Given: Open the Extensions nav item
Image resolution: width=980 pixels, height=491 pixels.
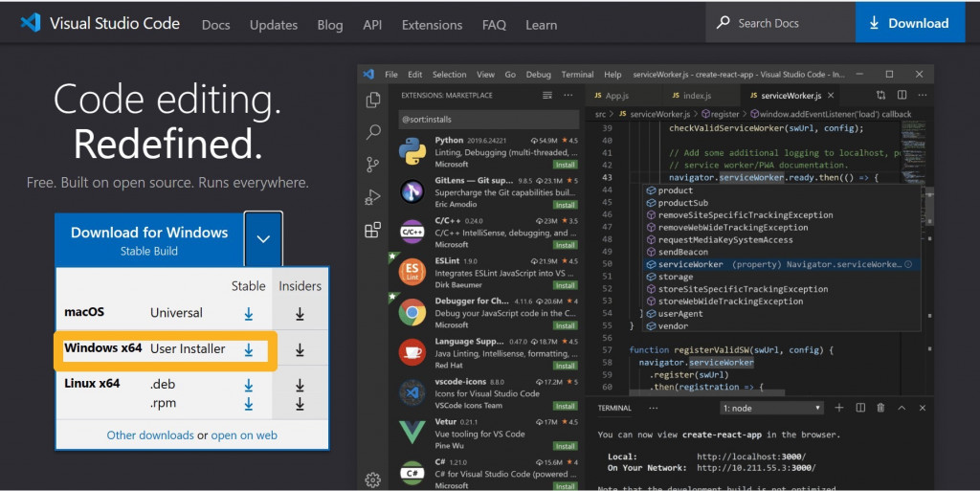Looking at the screenshot, I should point(432,25).
